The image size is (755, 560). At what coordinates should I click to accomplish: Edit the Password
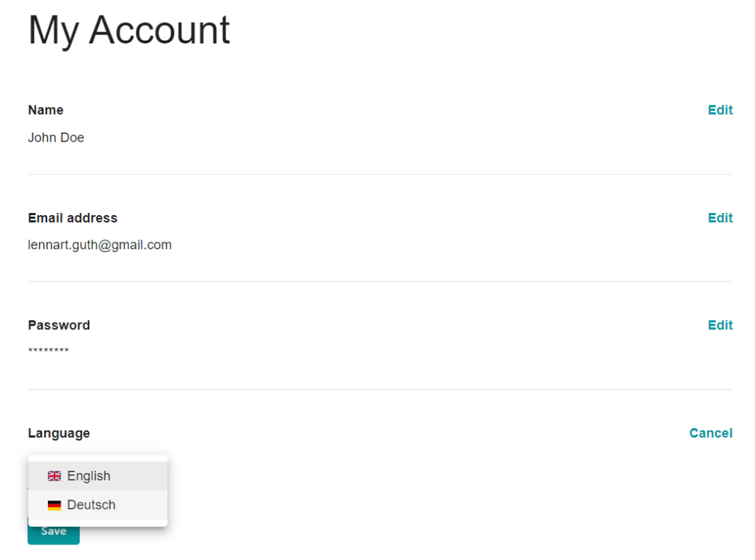tap(720, 325)
